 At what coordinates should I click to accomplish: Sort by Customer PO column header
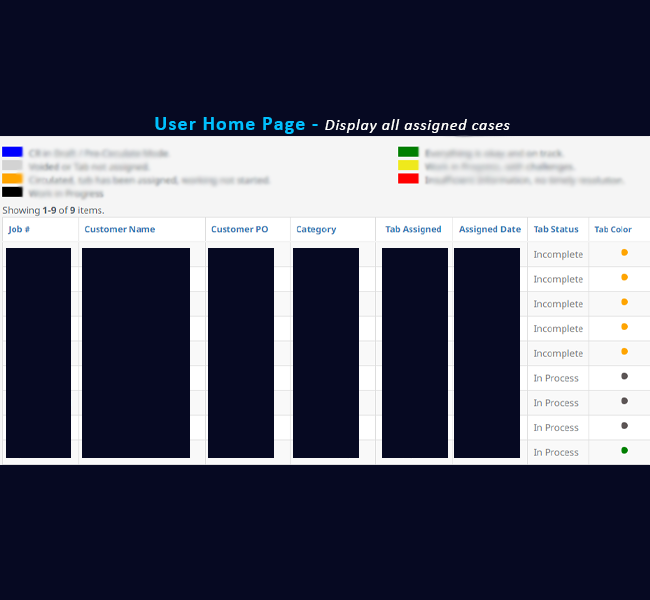click(239, 230)
